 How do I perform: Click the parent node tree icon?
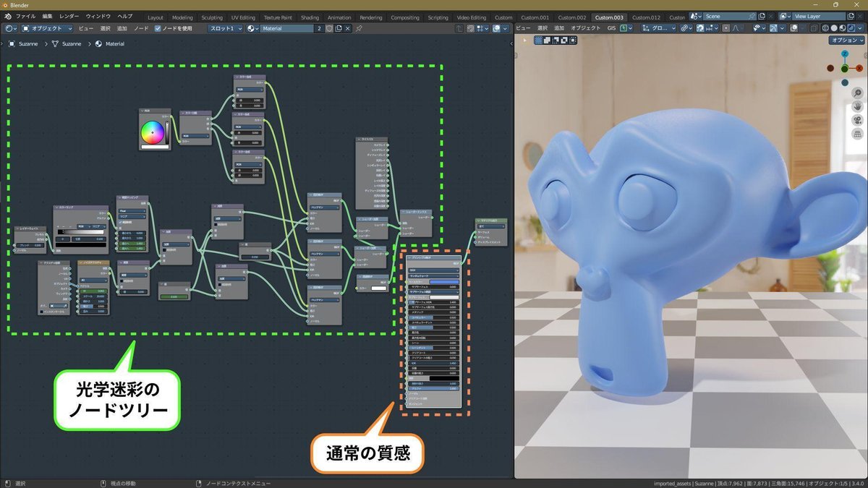pyautogui.click(x=459, y=28)
